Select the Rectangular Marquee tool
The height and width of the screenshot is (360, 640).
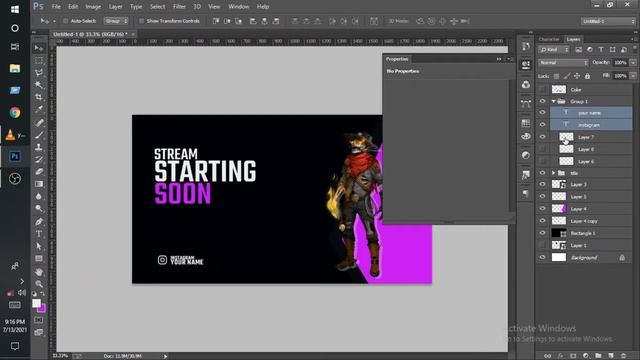[39, 60]
